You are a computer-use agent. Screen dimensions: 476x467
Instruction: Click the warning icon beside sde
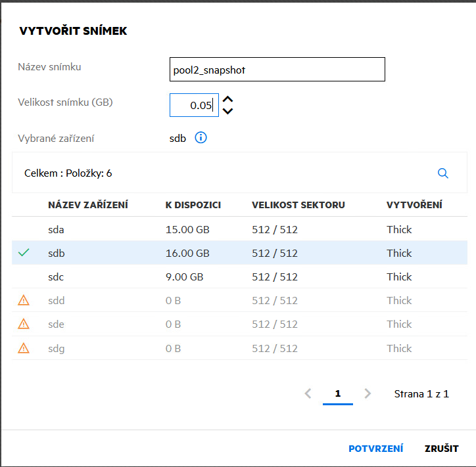pyautogui.click(x=24, y=324)
